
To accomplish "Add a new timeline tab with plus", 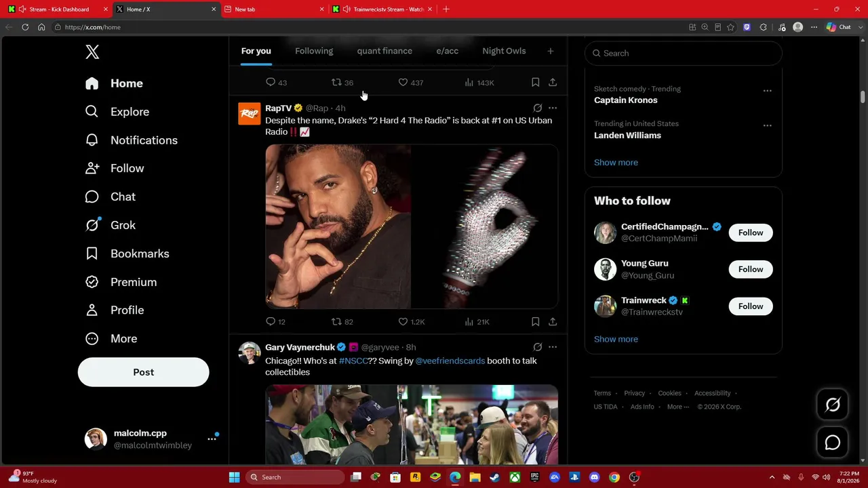I will [551, 51].
